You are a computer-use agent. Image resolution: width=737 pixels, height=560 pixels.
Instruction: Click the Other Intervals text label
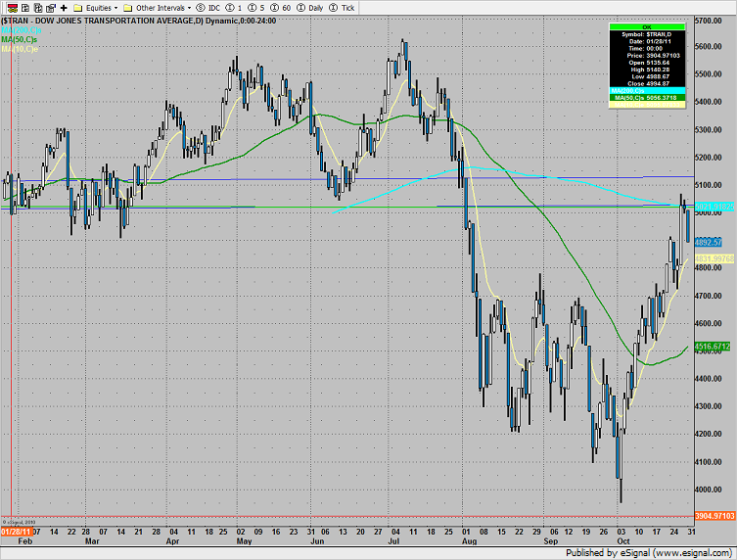(x=161, y=8)
